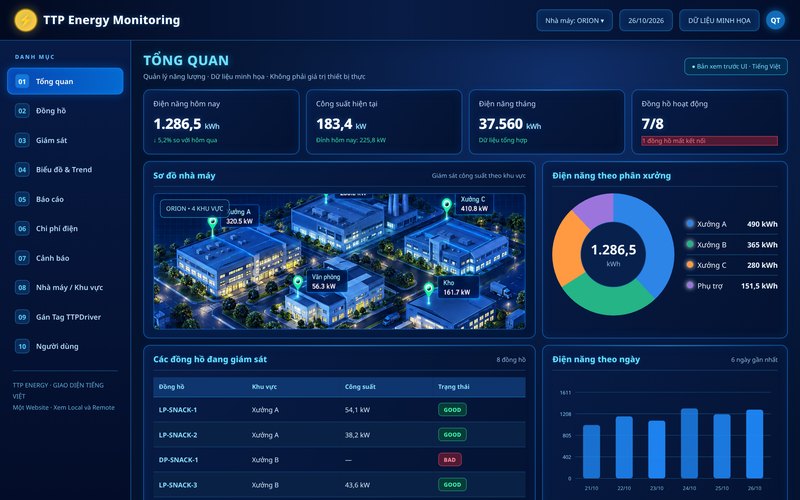This screenshot has width=800, height=500.
Task: Click the '1 đồng hồ mất kết nối' alert
Action: click(709, 141)
